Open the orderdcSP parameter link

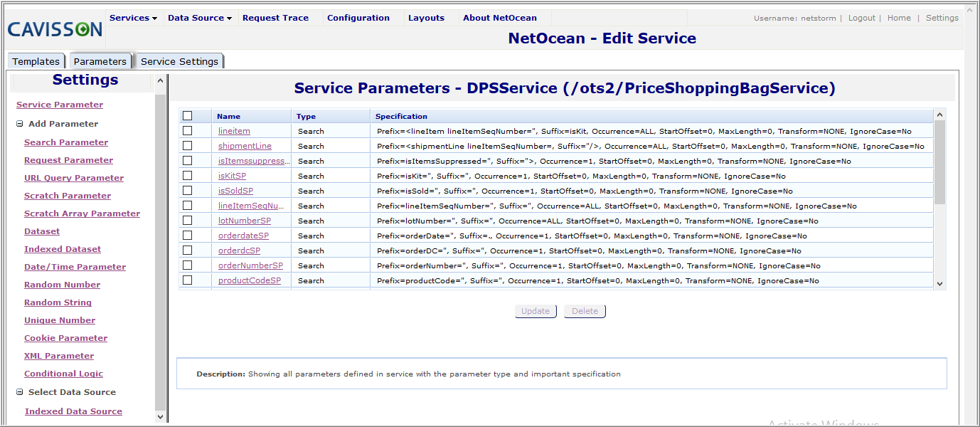tap(239, 251)
